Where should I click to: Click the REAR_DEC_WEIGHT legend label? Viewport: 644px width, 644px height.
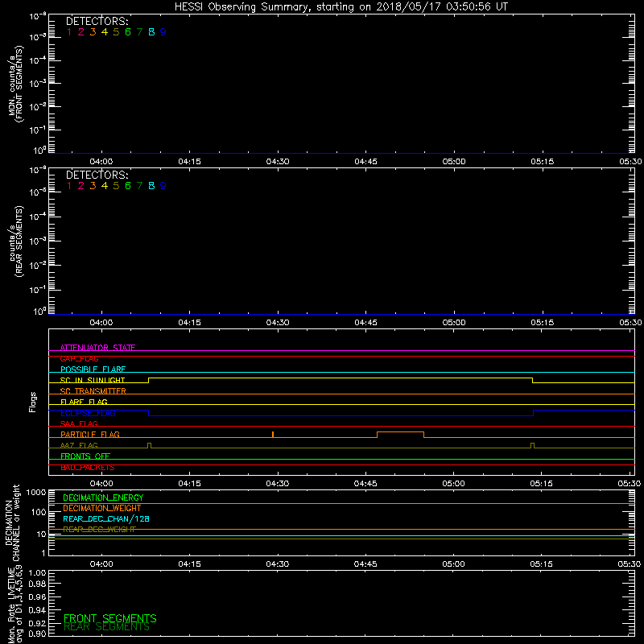99,530
